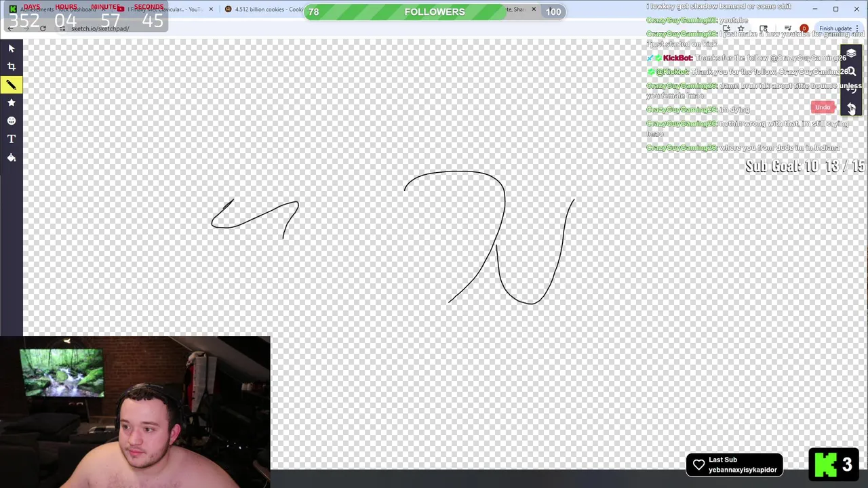The height and width of the screenshot is (488, 868).
Task: Minimize the browser window
Action: [x=815, y=9]
